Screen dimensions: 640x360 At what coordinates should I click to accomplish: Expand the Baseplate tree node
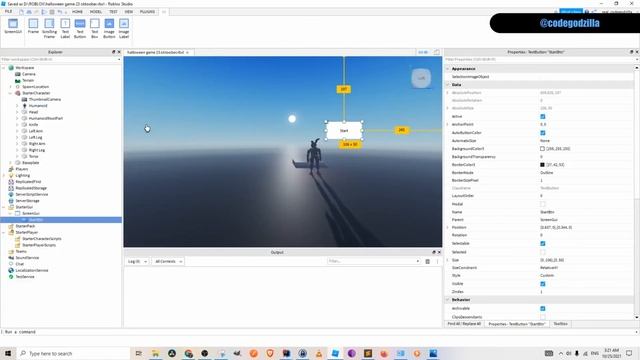(11, 162)
